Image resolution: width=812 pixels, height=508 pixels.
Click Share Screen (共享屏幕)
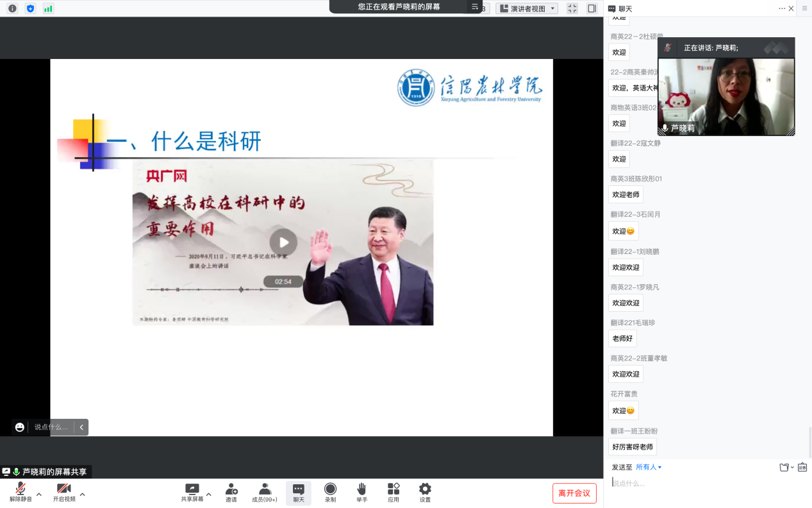coord(192,492)
